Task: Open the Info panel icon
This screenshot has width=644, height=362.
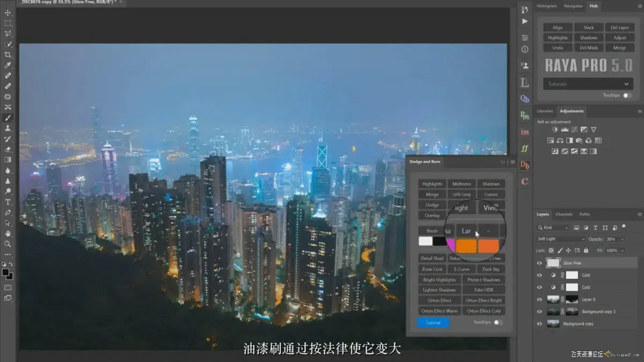Action: 525,49
